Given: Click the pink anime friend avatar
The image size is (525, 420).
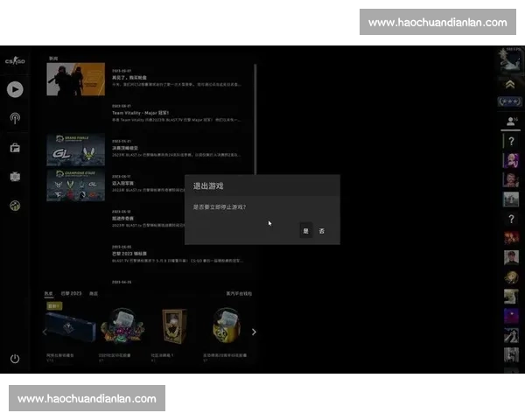Looking at the screenshot, I should [x=511, y=160].
